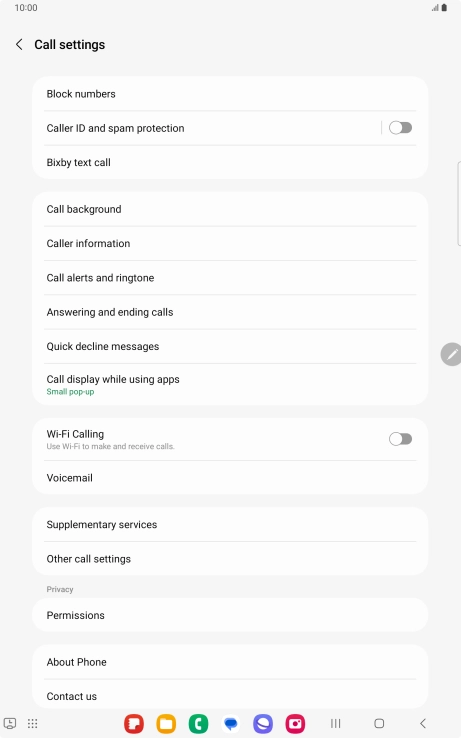Open Supplementary services
461x738 pixels.
(230, 524)
